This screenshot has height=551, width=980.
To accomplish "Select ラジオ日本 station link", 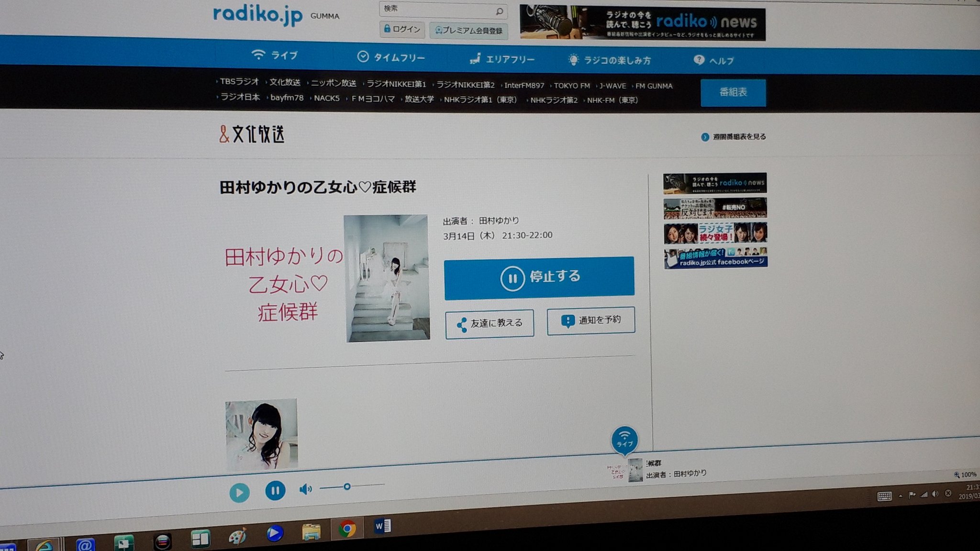I will pos(240,97).
